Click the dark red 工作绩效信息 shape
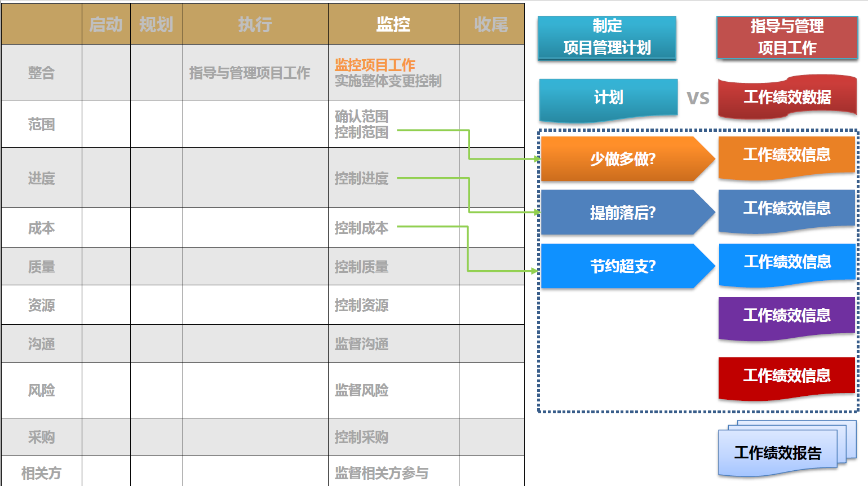This screenshot has width=868, height=486. pyautogui.click(x=787, y=378)
